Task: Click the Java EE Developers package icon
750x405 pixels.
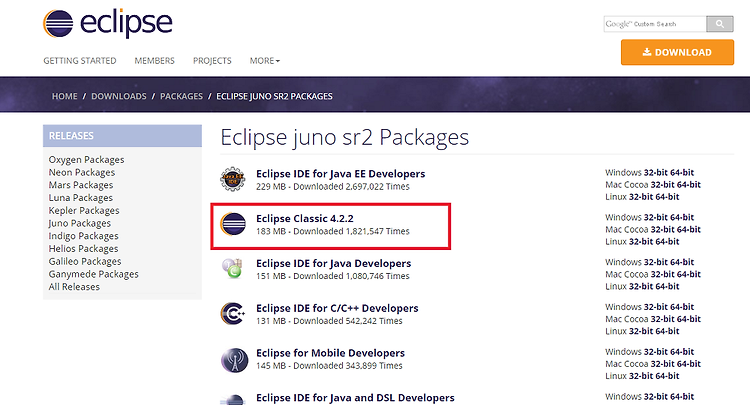Action: pos(233,179)
